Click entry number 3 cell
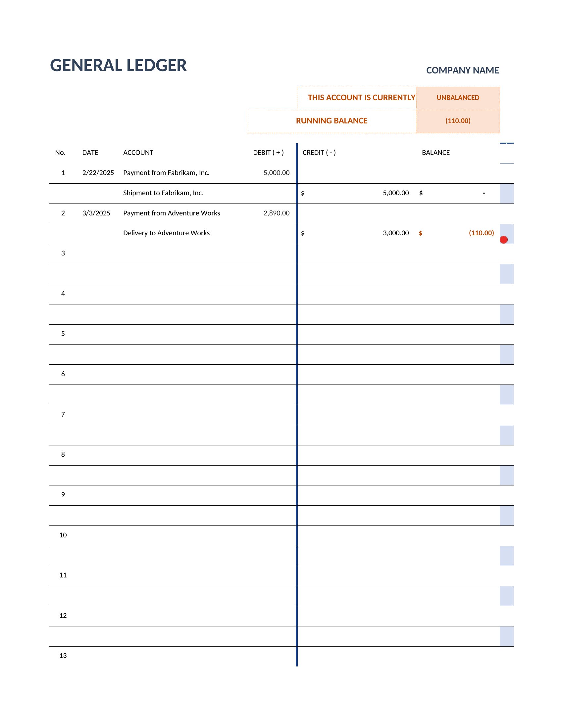563x728 pixels. coord(63,253)
